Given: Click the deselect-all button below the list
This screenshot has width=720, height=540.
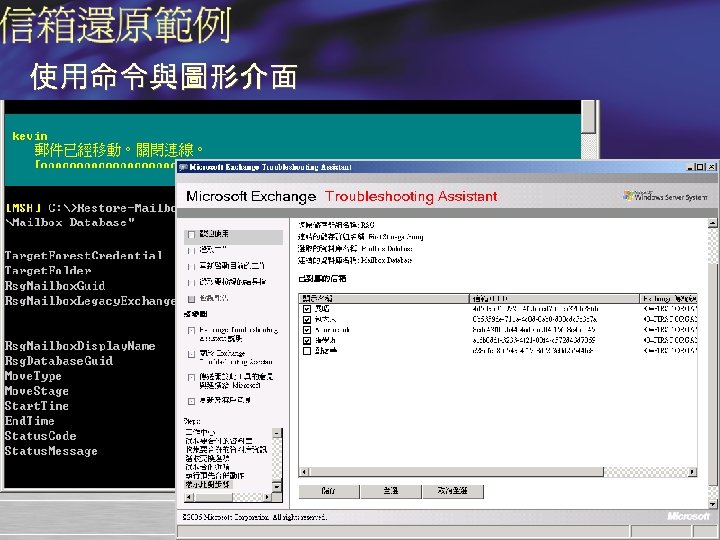Looking at the screenshot, I should pos(453,491).
